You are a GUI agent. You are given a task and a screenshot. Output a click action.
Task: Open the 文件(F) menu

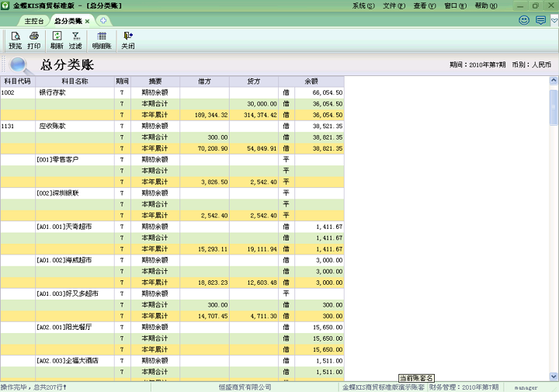tap(394, 5)
